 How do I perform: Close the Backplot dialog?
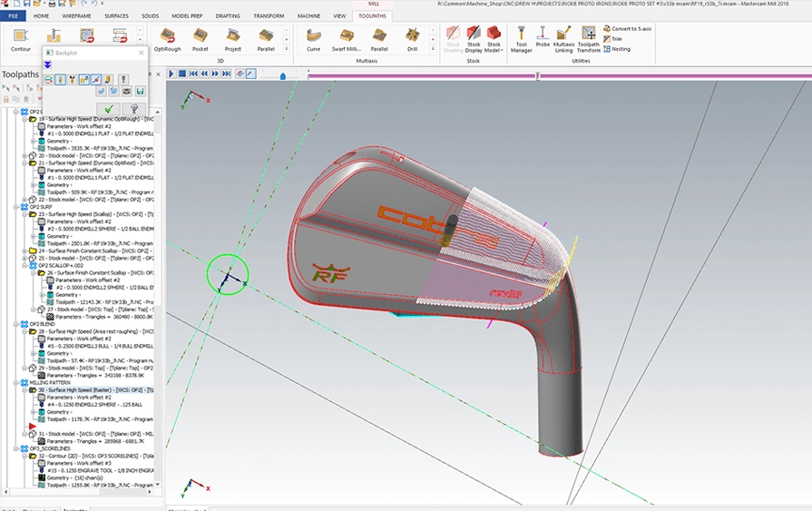click(142, 53)
